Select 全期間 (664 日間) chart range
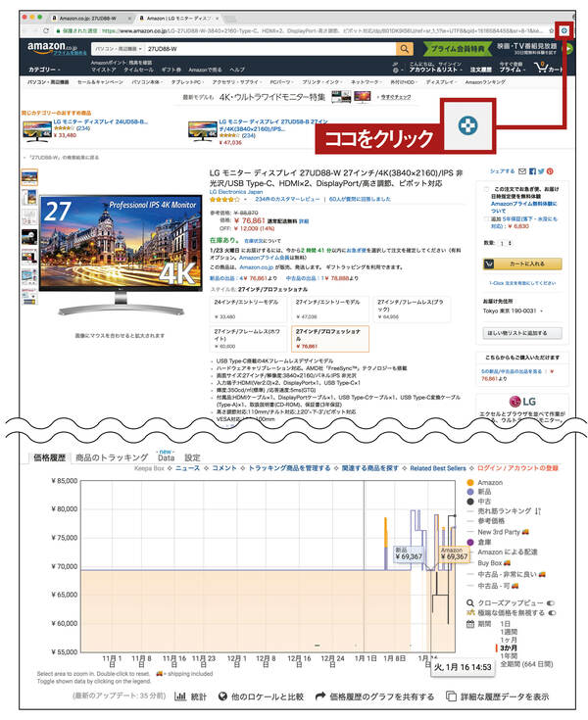 (526, 664)
